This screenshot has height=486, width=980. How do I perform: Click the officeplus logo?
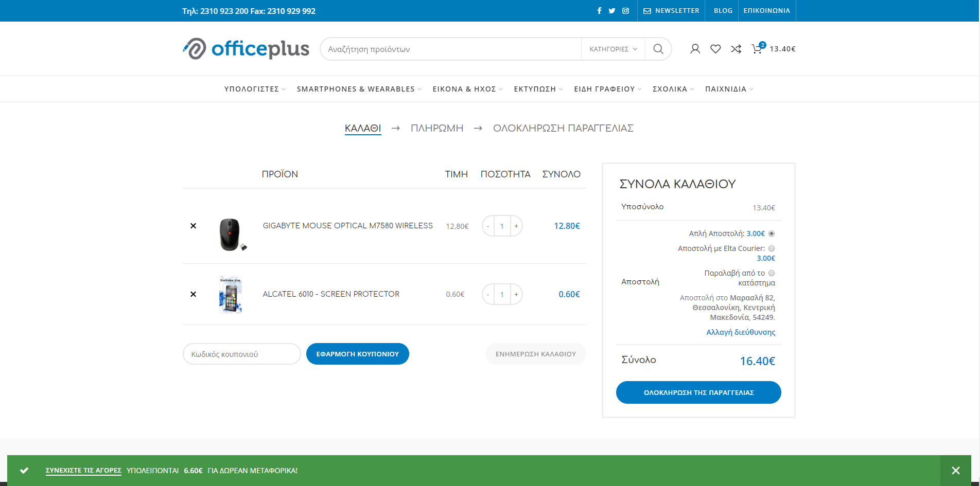pyautogui.click(x=246, y=49)
